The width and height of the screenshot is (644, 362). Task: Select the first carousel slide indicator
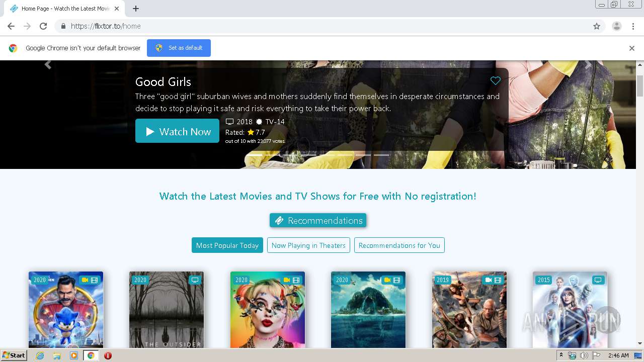click(x=255, y=155)
